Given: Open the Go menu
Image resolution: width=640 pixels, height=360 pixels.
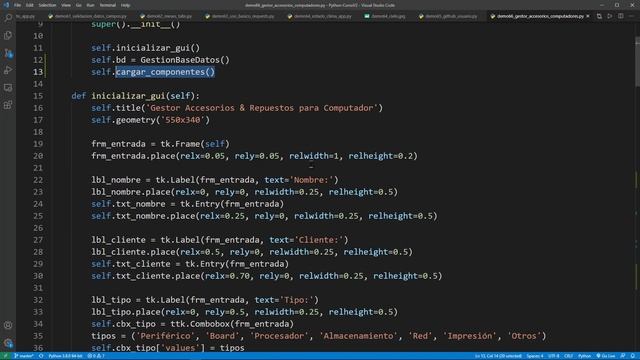Looking at the screenshot, I should (78, 5).
